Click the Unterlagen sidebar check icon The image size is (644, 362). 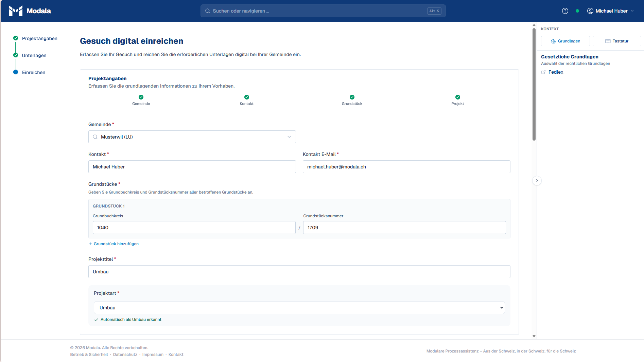click(x=16, y=55)
